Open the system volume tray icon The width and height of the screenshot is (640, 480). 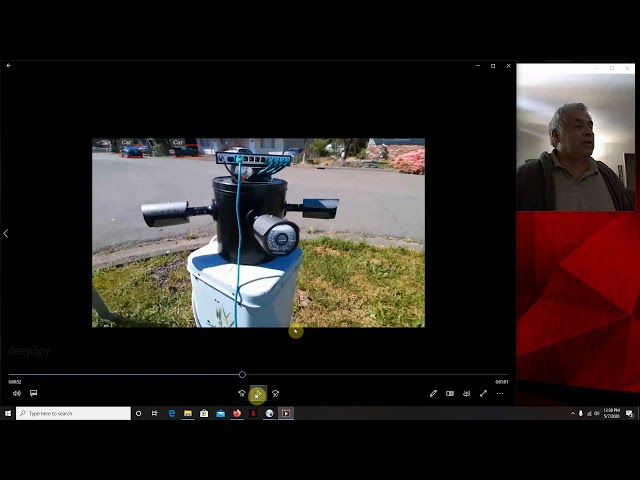click(597, 413)
